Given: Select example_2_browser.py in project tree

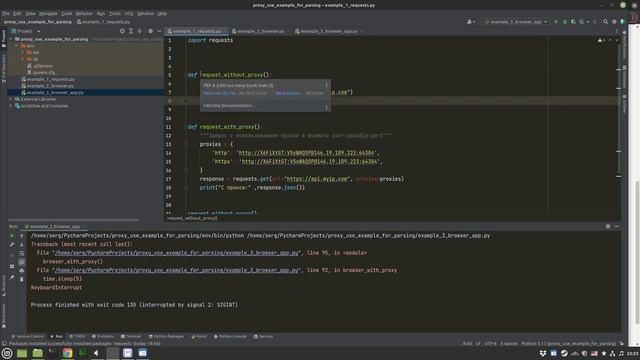Looking at the screenshot, I should pos(48,86).
